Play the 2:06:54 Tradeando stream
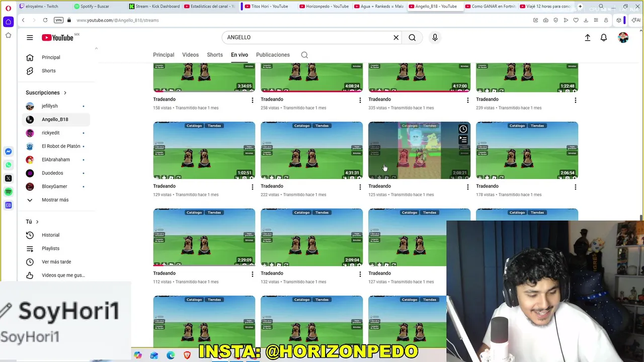This screenshot has width=644, height=362. [527, 150]
